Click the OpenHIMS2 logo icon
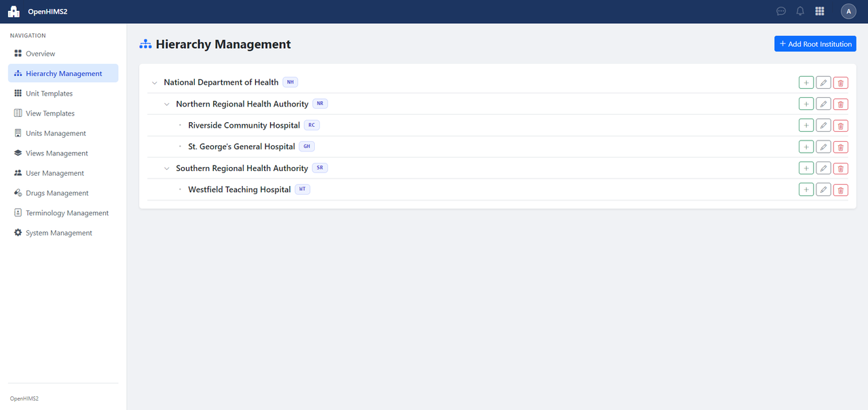The image size is (868, 410). 14,12
